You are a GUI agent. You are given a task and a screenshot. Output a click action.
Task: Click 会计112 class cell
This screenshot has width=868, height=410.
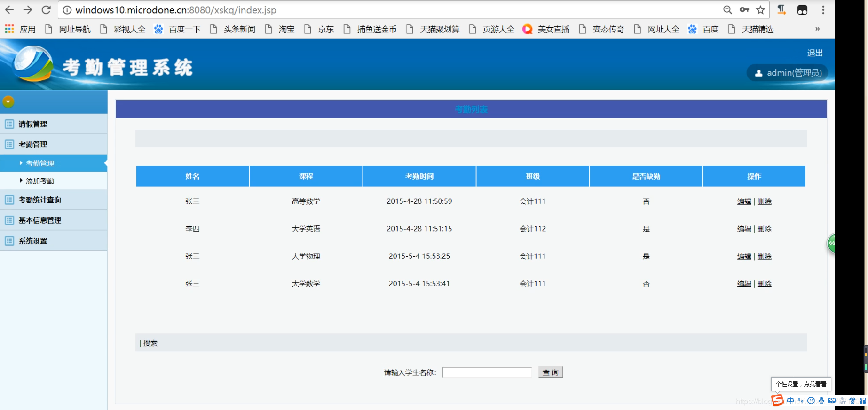point(533,229)
